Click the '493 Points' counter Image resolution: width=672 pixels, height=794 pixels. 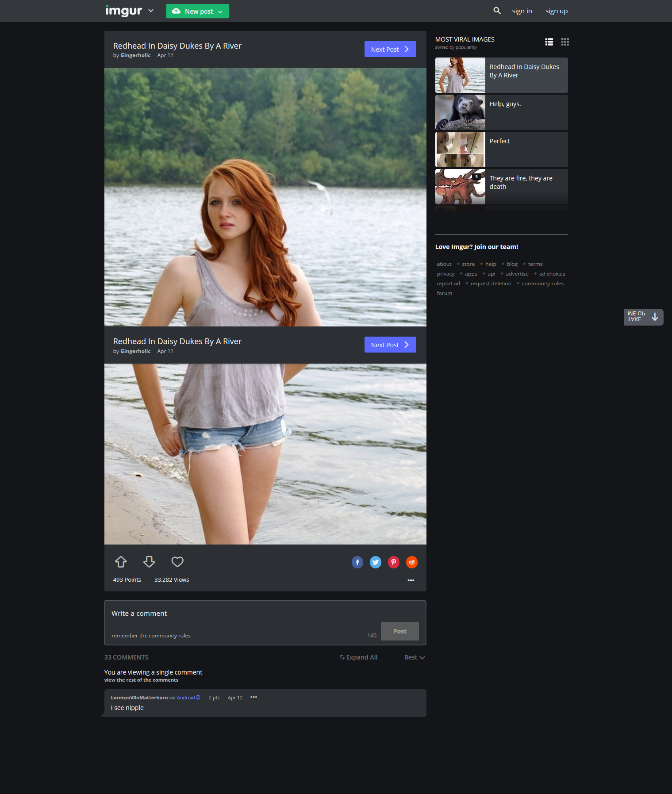click(127, 579)
